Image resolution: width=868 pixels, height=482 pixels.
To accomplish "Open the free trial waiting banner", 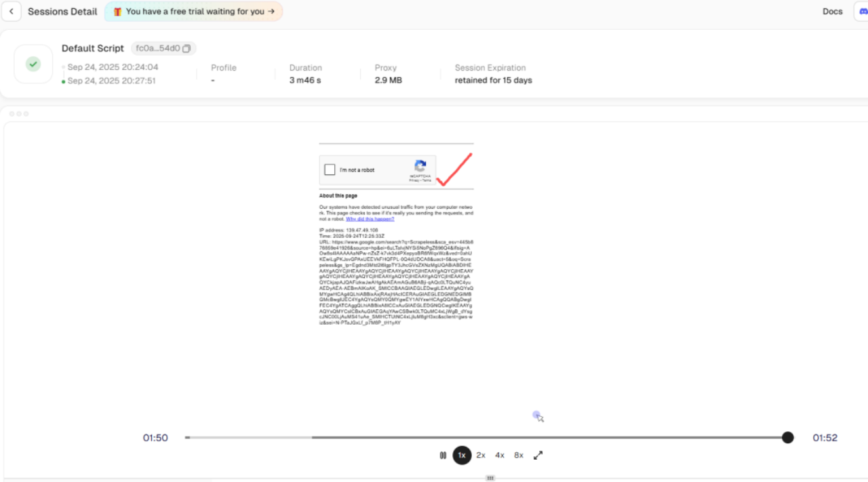I will click(193, 12).
